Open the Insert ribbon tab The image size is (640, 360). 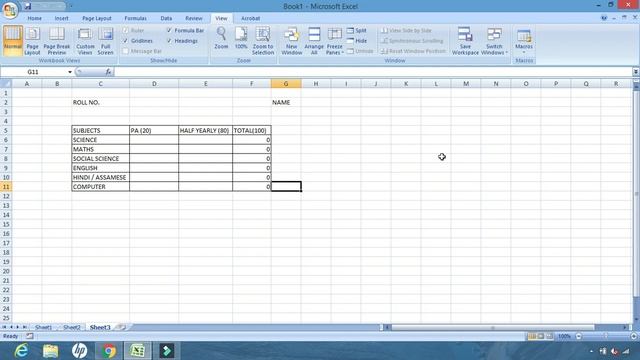[x=62, y=18]
